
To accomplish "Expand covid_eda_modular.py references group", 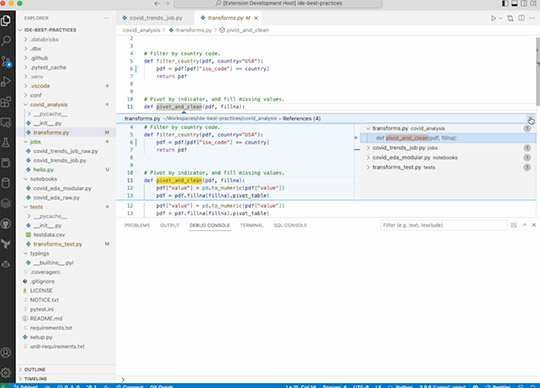I will point(368,158).
